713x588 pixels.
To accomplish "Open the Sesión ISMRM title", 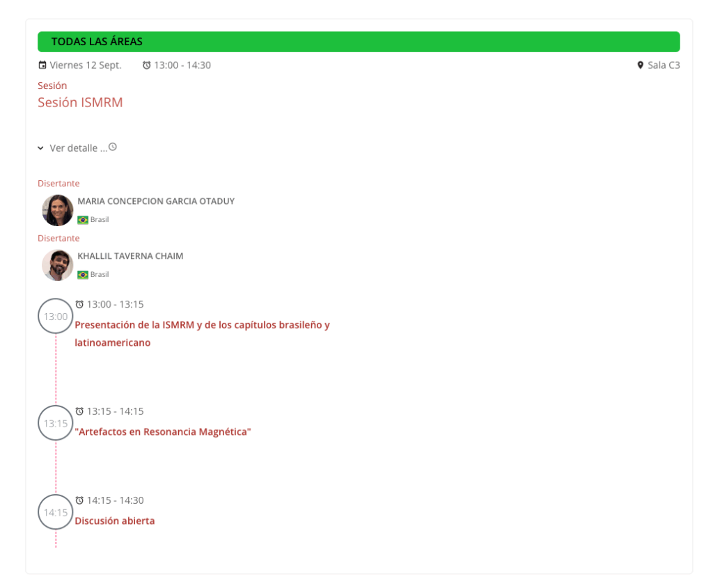I will 80,102.
